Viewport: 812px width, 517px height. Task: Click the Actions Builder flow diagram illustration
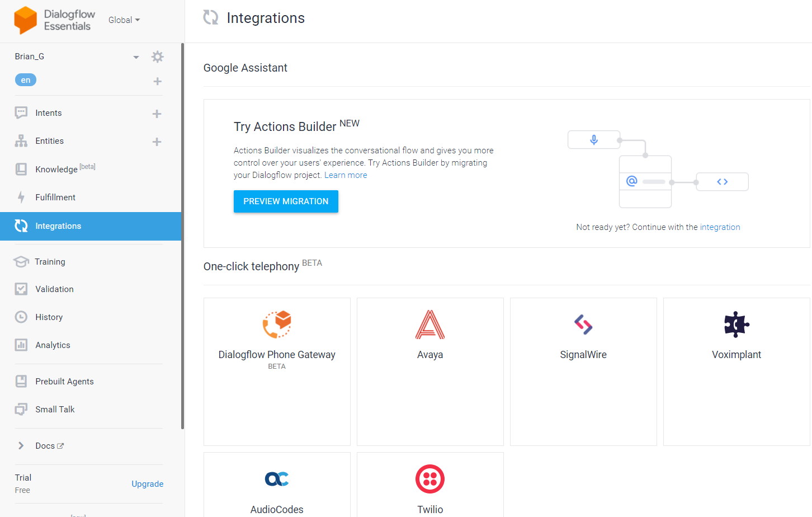pyautogui.click(x=658, y=170)
